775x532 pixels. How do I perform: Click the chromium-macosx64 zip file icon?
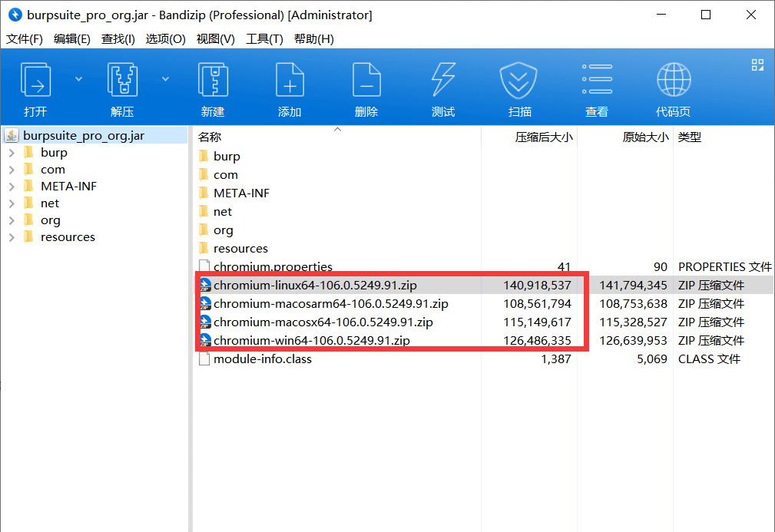(205, 322)
